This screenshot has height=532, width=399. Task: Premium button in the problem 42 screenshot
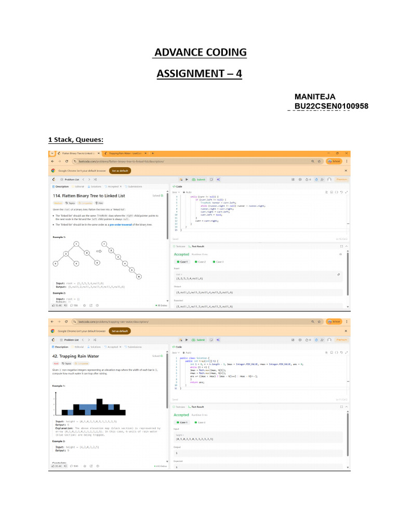point(341,340)
